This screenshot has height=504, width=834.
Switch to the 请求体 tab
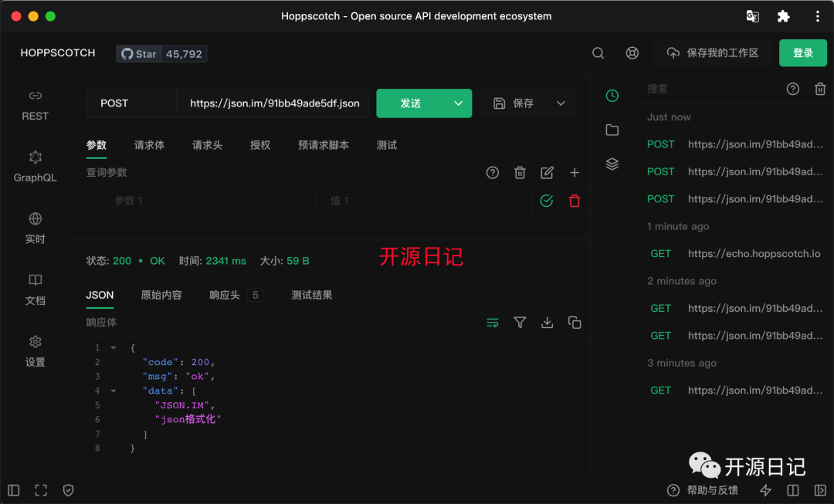(x=149, y=145)
